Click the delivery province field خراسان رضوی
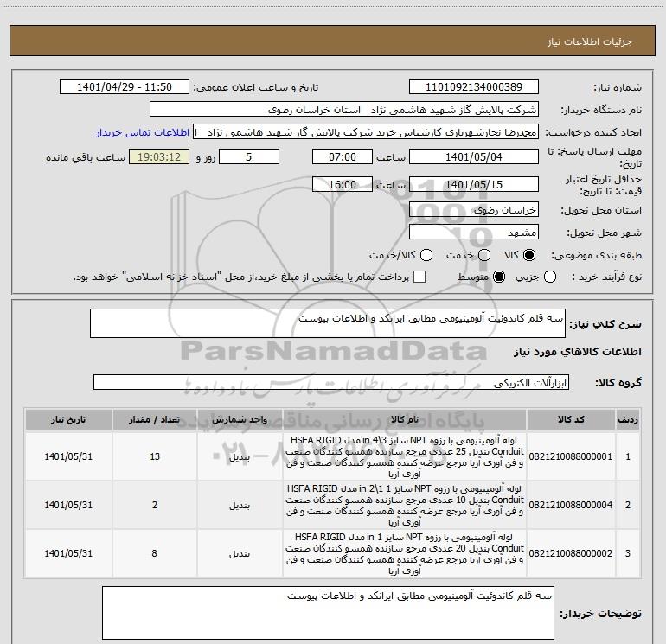 474,209
